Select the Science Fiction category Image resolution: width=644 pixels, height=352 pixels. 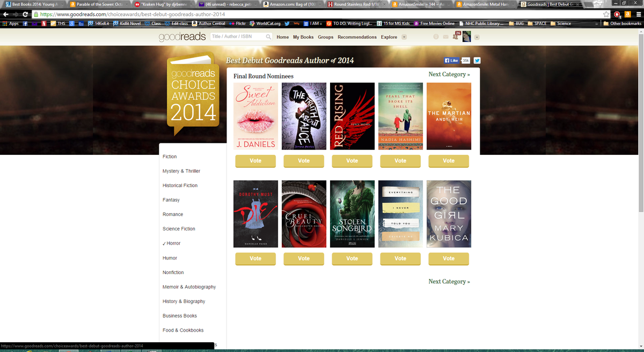pos(179,229)
